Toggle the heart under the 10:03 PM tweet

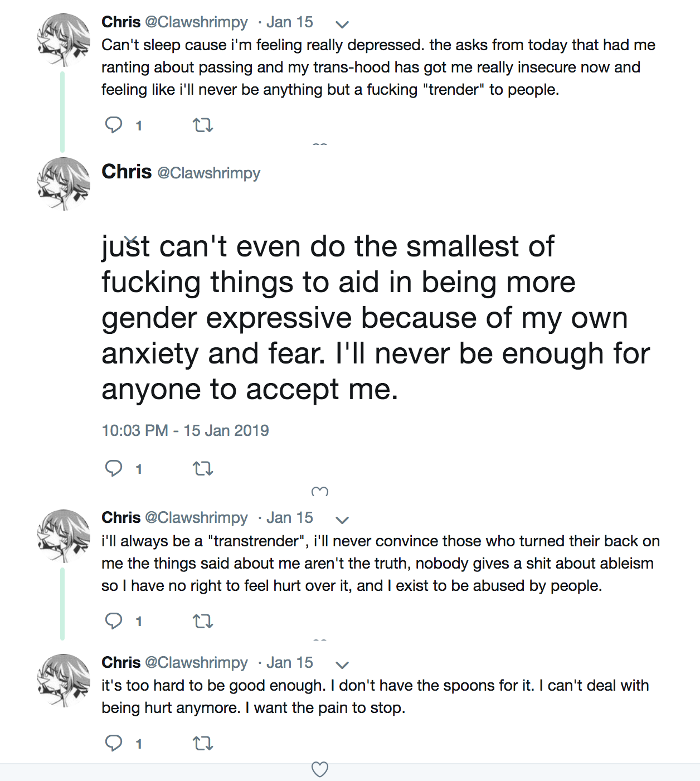(x=319, y=492)
